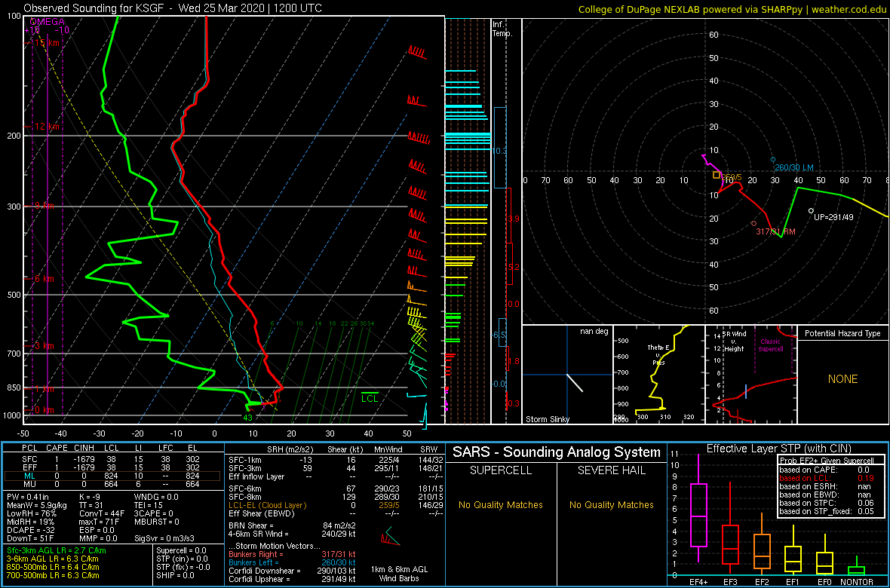Screen dimensions: 890x588
Task: Click the Inf. Temp. column header
Action: [503, 29]
